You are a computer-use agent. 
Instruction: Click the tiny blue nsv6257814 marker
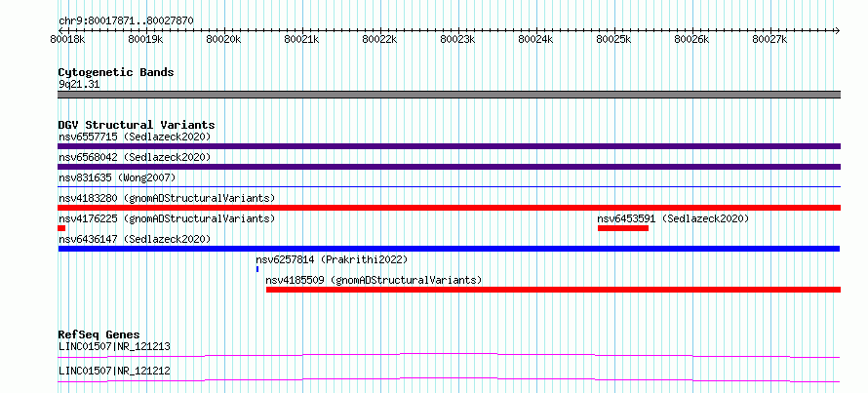257,269
